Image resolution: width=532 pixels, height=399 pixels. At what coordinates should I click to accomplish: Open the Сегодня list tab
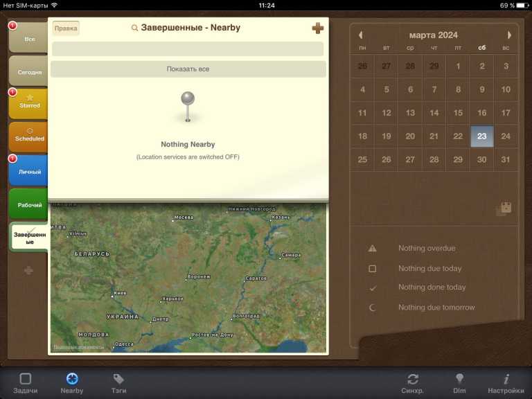point(29,71)
